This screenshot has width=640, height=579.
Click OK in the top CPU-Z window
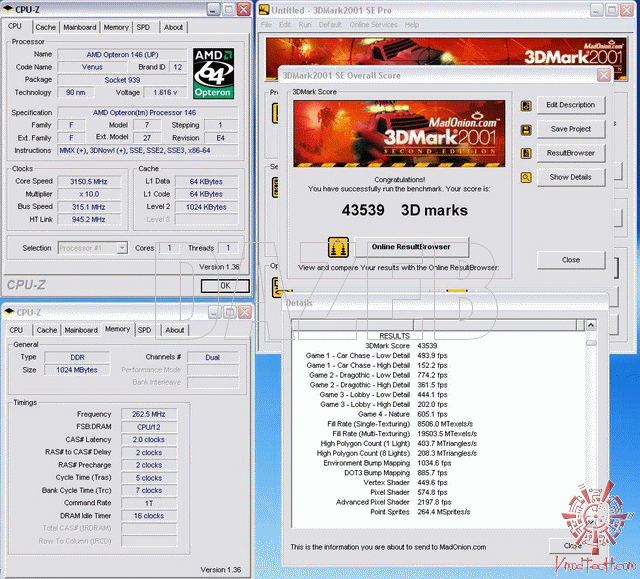pyautogui.click(x=225, y=286)
